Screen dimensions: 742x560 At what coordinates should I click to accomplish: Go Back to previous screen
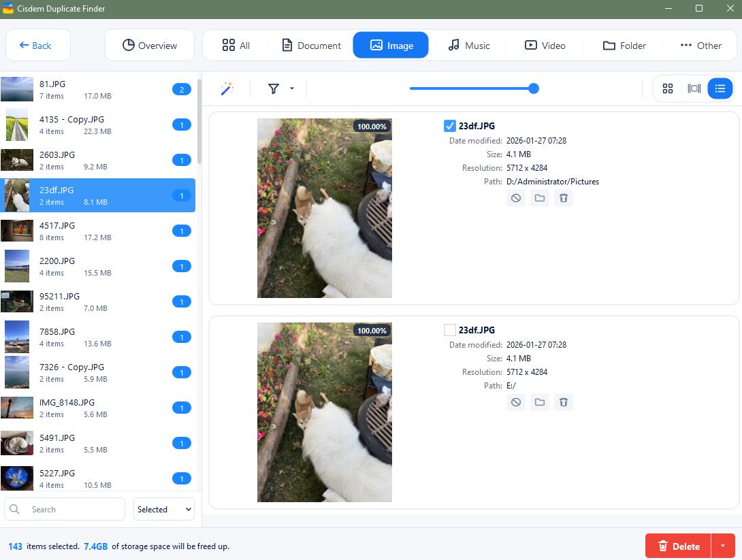click(x=38, y=46)
